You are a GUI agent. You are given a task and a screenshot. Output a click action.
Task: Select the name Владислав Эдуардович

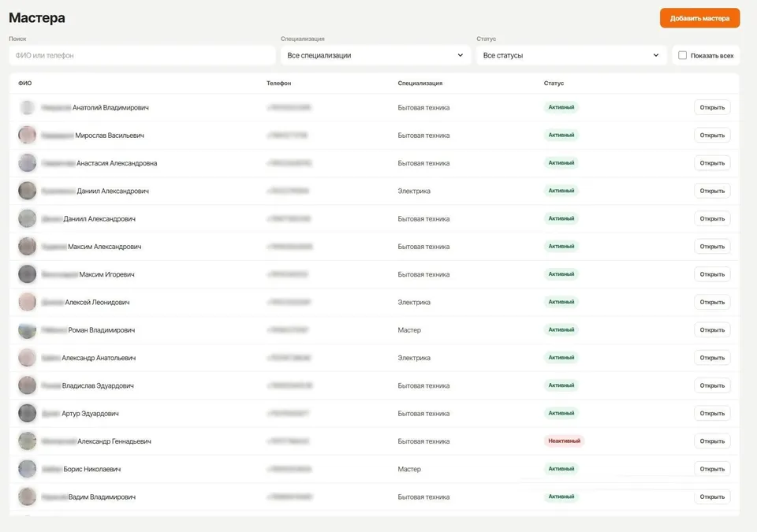point(98,385)
